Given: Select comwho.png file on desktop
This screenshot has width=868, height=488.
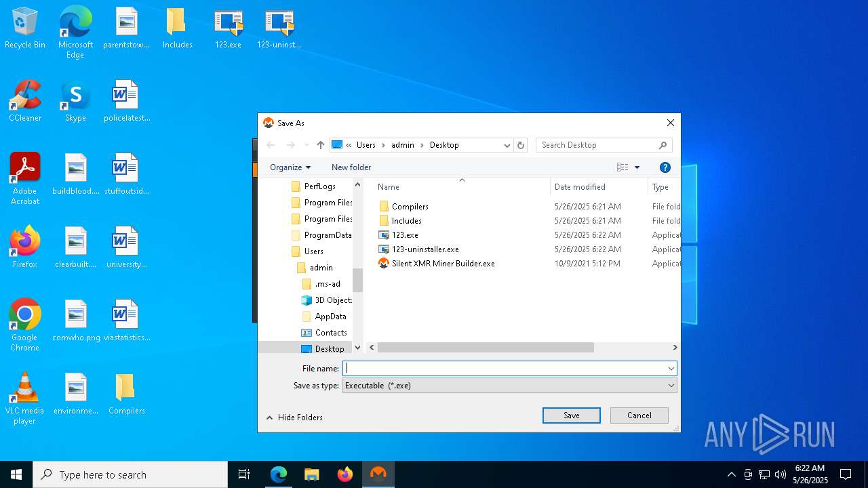Looking at the screenshot, I should 75,321.
